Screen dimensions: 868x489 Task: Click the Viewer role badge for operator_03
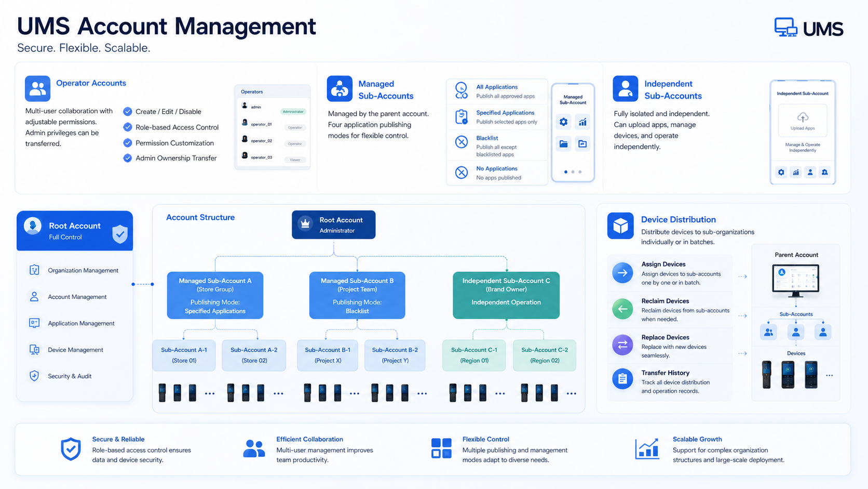[295, 160]
